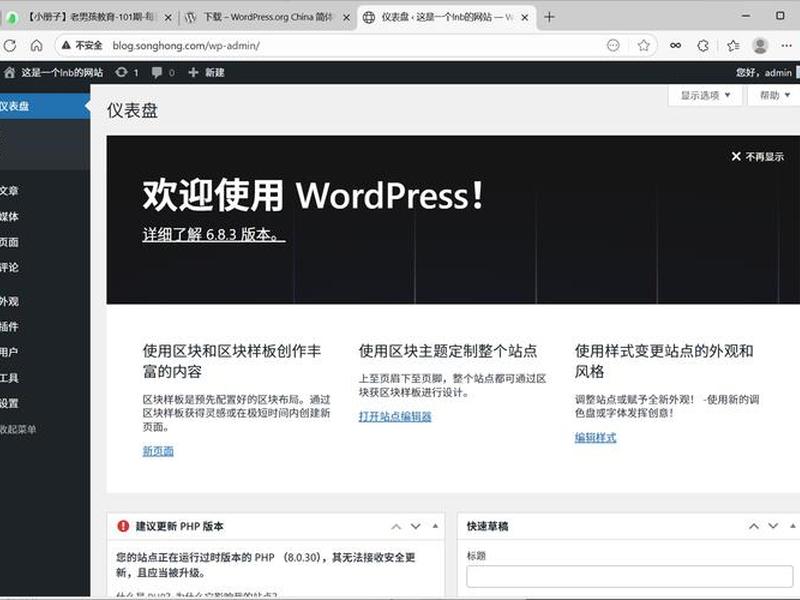Viewport: 800px width, 600px height.
Task: Switch to the 老男孩教育 browser tab
Action: [87, 17]
